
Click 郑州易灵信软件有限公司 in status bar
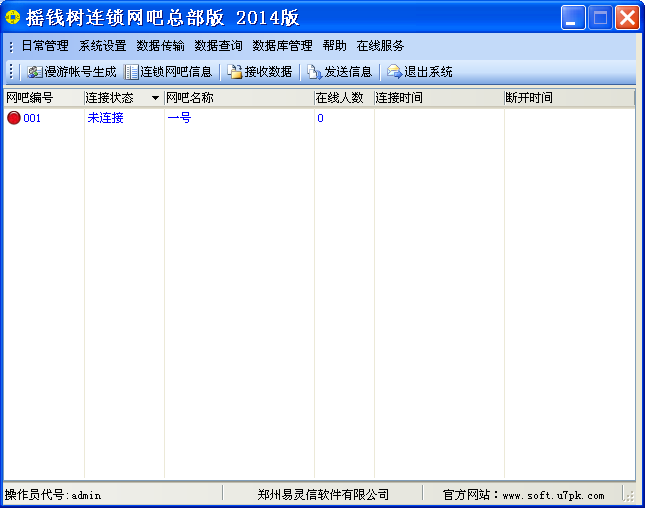pos(323,494)
